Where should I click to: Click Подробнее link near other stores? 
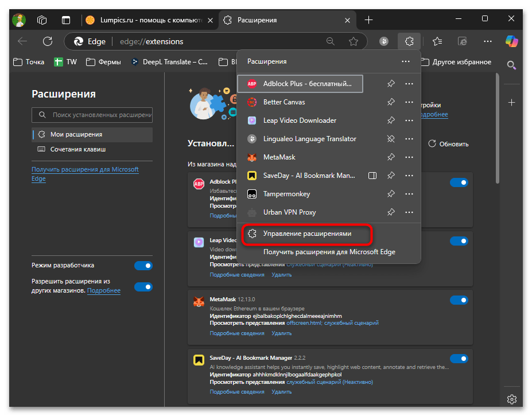pos(103,291)
